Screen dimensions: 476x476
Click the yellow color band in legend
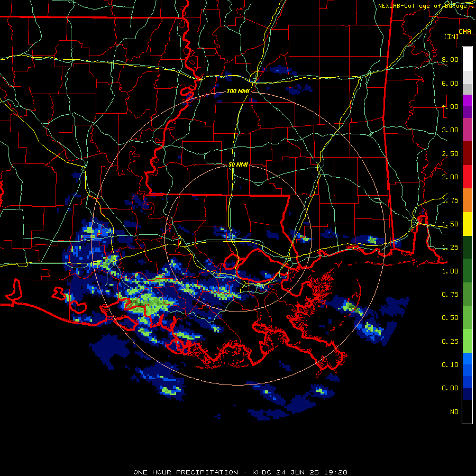click(x=467, y=224)
